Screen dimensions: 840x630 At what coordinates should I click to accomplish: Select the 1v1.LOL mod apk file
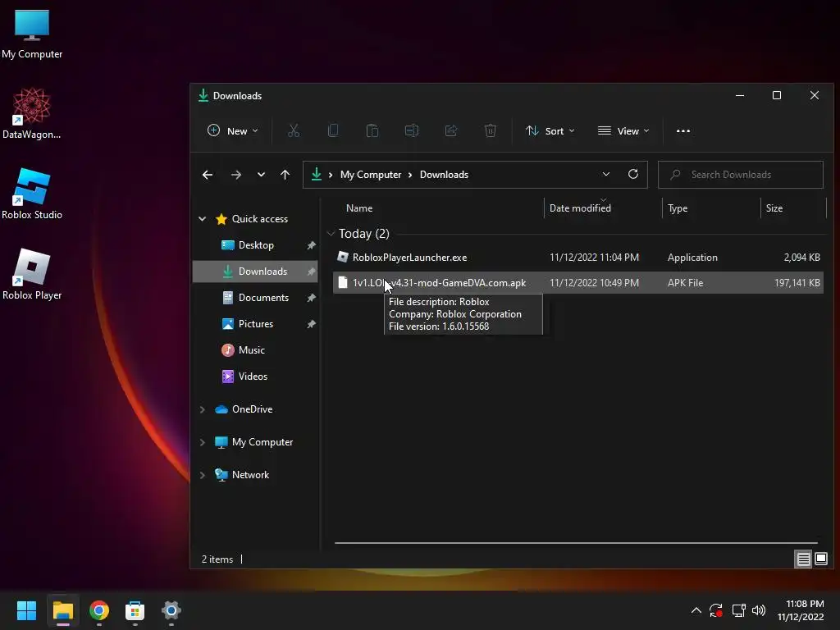tap(578, 282)
